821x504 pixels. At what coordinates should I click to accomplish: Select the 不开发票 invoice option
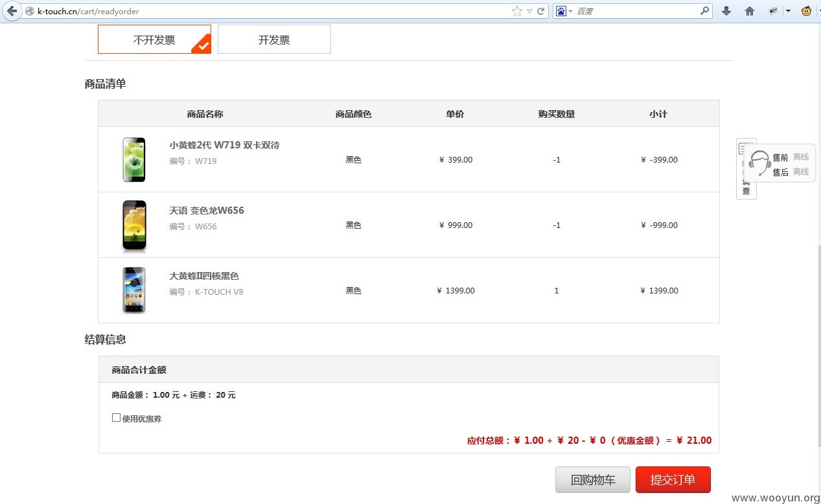coord(154,40)
